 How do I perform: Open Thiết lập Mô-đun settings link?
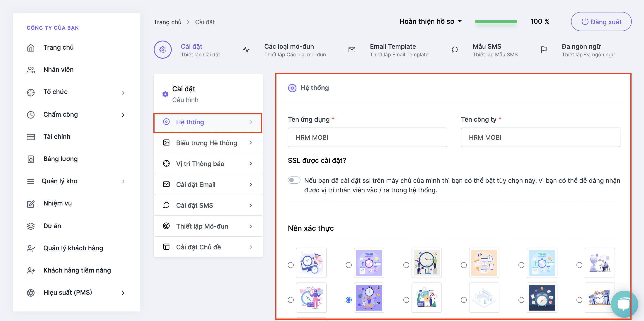pyautogui.click(x=208, y=226)
